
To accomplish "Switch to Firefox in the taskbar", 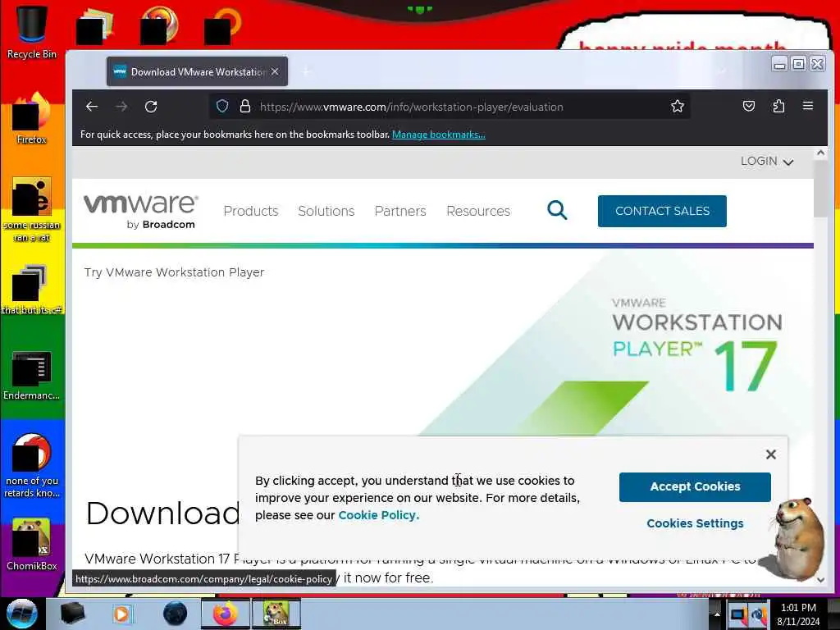I will pyautogui.click(x=226, y=614).
